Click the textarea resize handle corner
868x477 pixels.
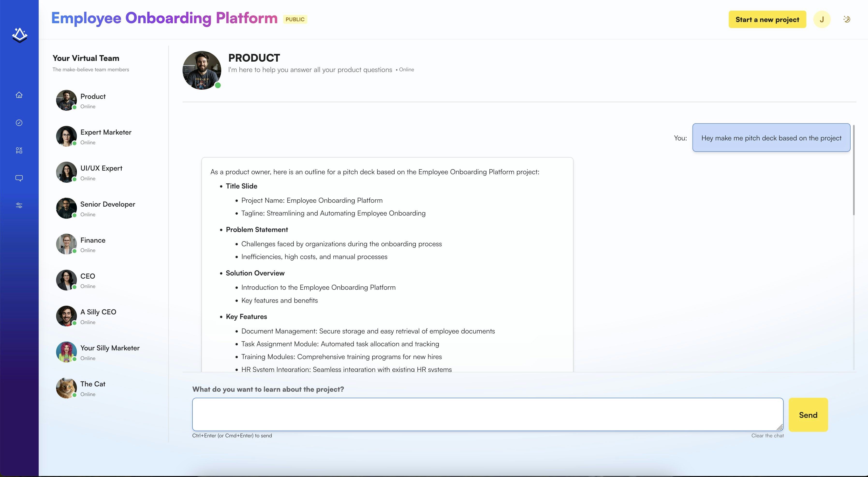[779, 427]
